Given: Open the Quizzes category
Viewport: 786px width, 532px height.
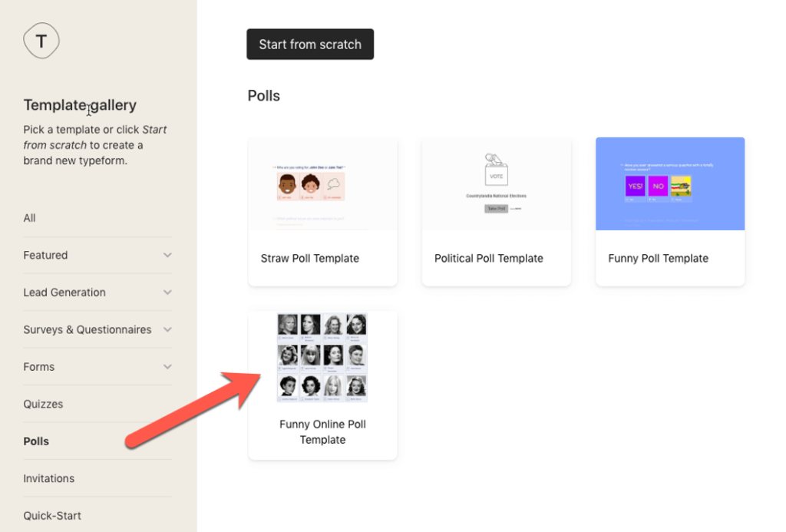Looking at the screenshot, I should point(45,403).
